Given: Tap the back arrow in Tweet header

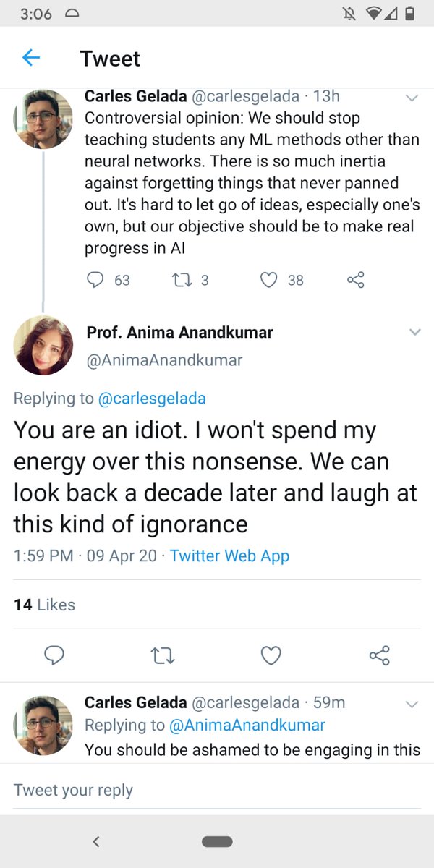Looking at the screenshot, I should 31,58.
